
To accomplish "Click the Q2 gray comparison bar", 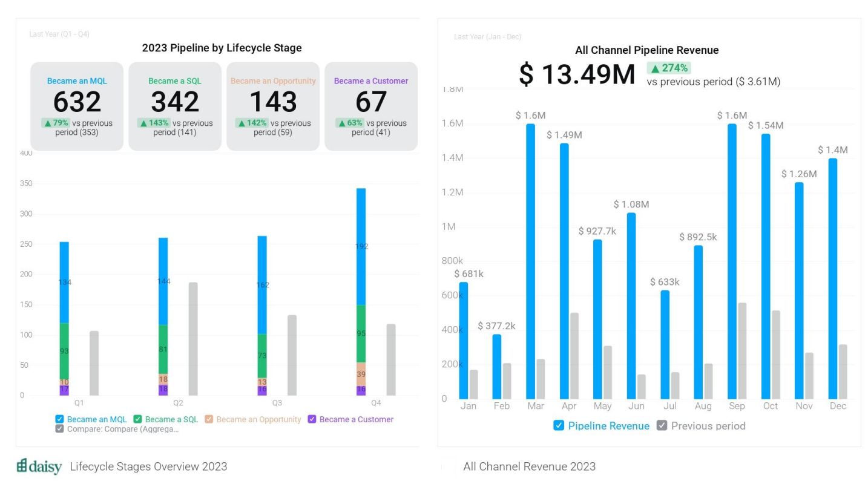I will 193,339.
